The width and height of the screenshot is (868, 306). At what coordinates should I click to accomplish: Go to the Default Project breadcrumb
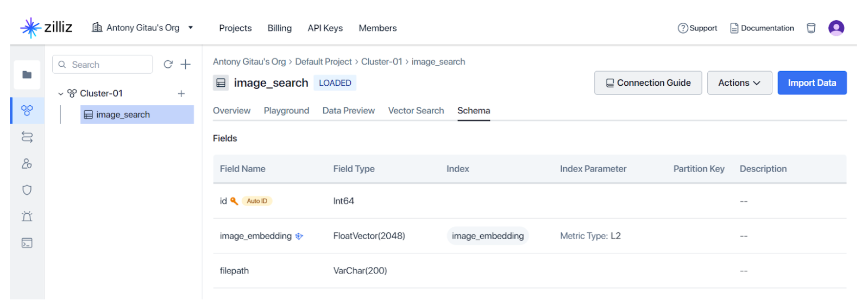(x=323, y=62)
